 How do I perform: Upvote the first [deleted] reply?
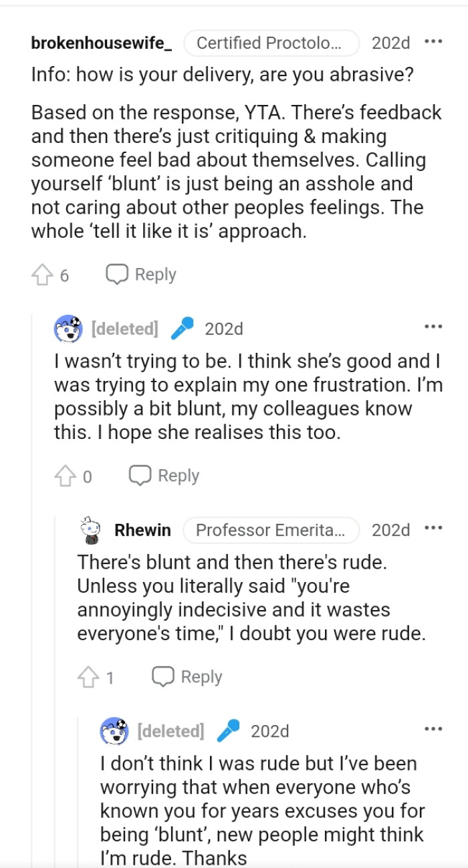click(66, 475)
